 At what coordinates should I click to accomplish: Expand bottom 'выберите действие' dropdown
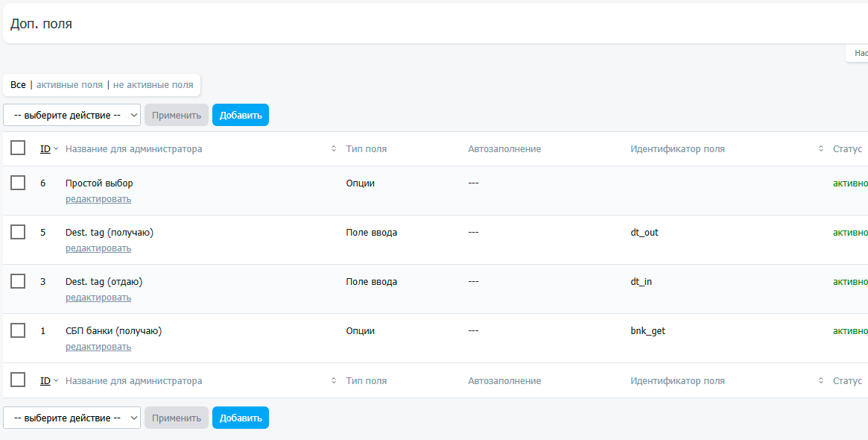pyautogui.click(x=72, y=418)
